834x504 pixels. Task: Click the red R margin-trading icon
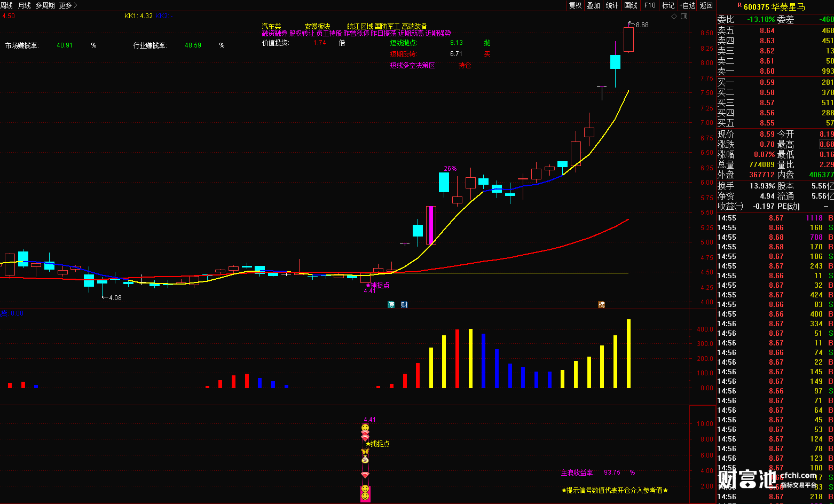pyautogui.click(x=739, y=5)
